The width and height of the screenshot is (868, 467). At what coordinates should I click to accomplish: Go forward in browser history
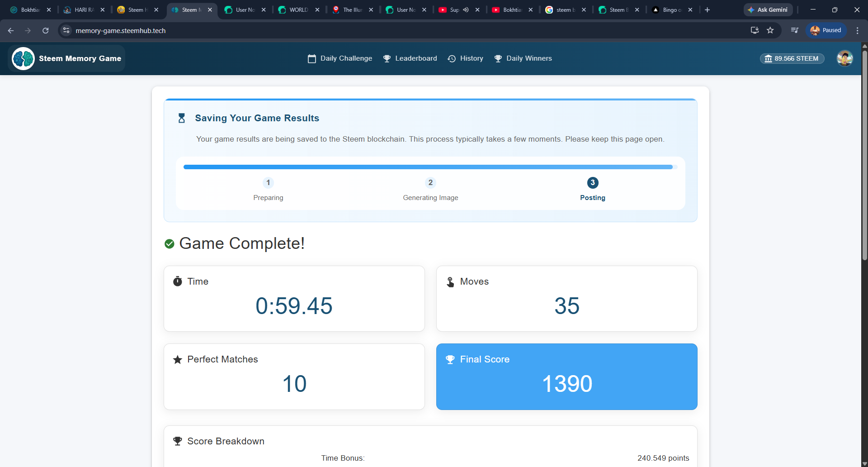[28, 30]
